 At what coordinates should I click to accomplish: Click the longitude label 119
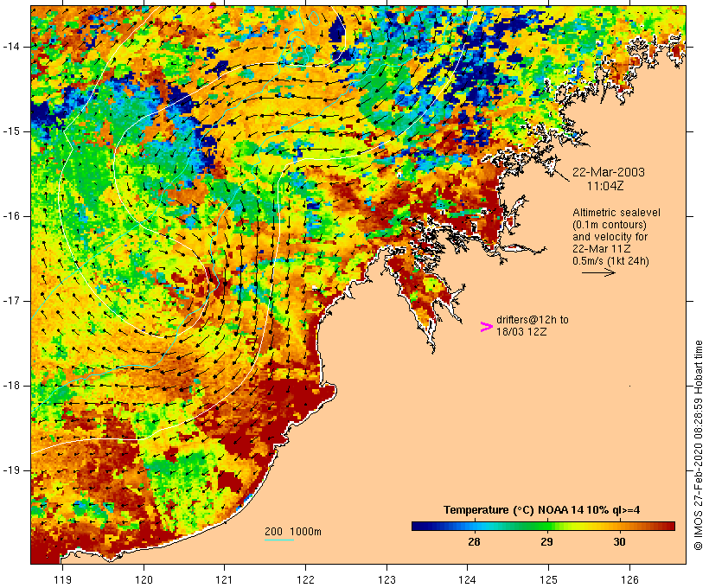[62, 579]
